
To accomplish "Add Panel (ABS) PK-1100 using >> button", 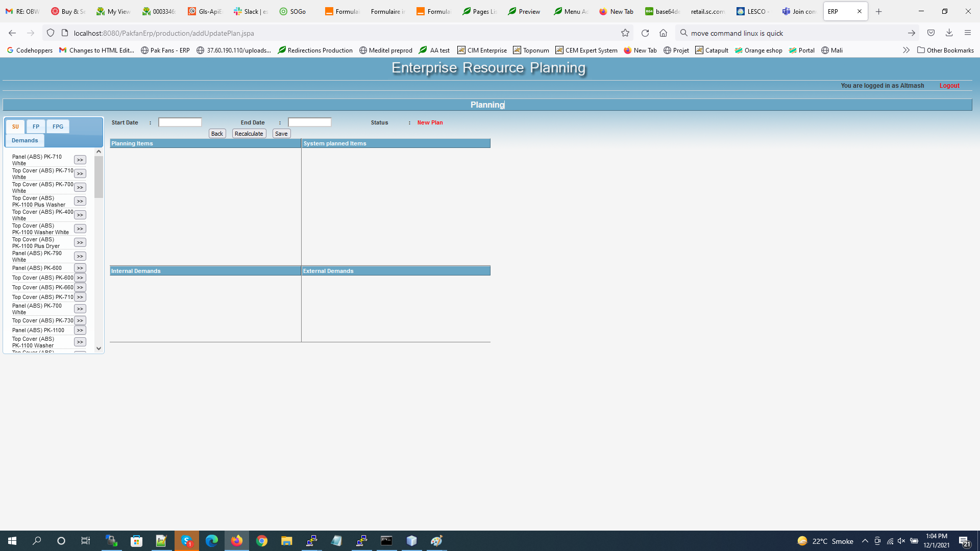I will point(80,330).
